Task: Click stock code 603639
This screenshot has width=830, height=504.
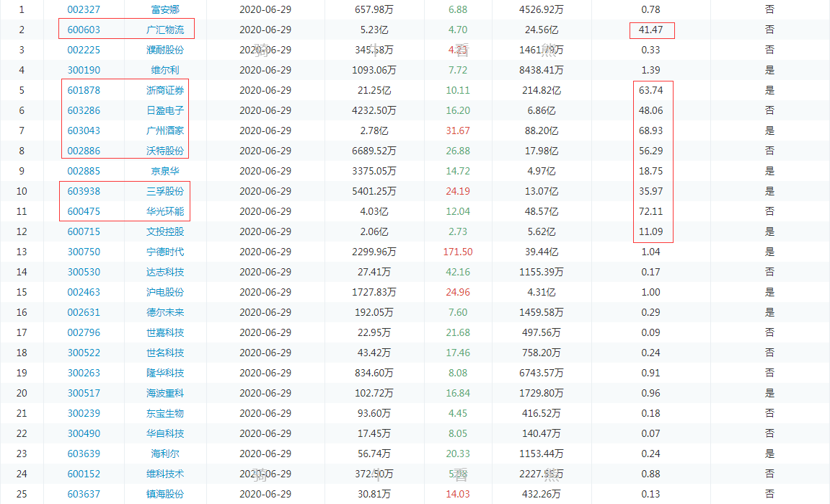Action: pos(84,454)
